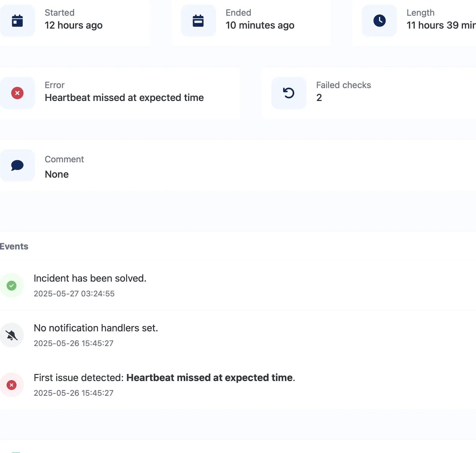Click the Events section heading

[14, 247]
